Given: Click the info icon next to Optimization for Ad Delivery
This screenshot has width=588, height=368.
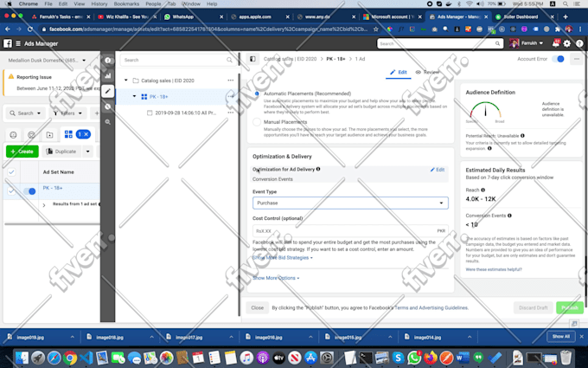Looking at the screenshot, I should (318, 169).
